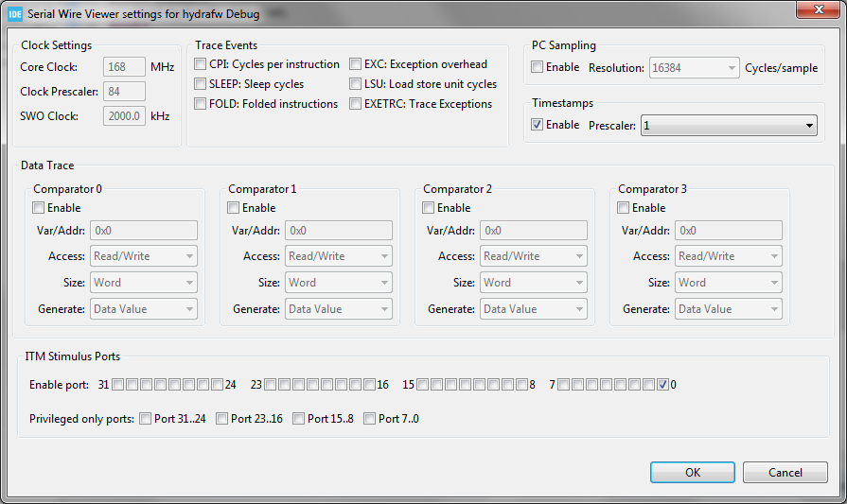Tick the FOLD: Folded instructions checkbox
847x504 pixels.
coord(201,104)
